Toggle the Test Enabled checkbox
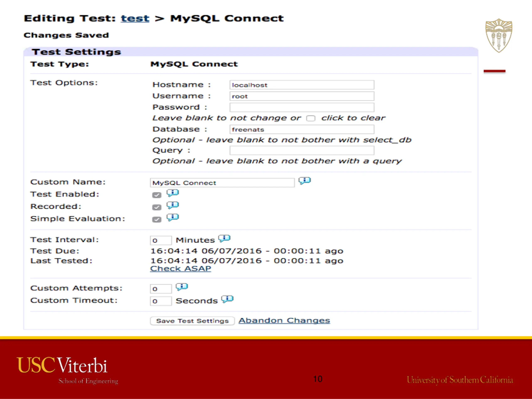532x399 pixels. (x=157, y=195)
